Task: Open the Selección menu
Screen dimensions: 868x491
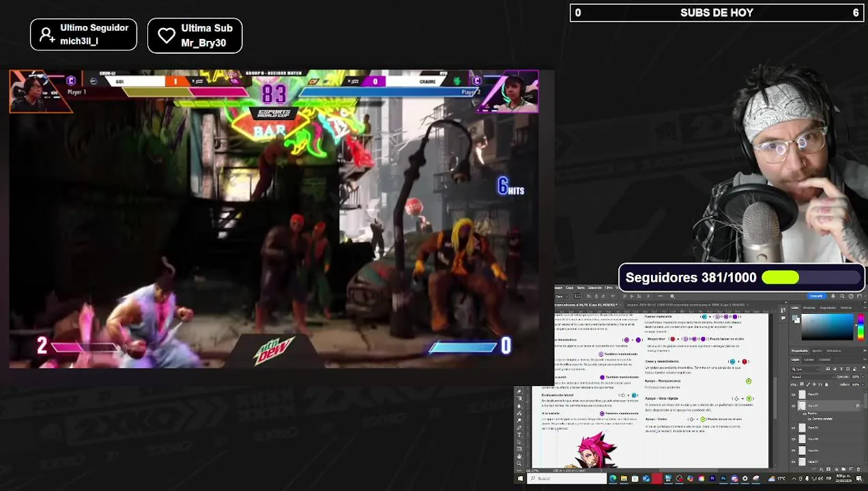Action: pos(594,288)
